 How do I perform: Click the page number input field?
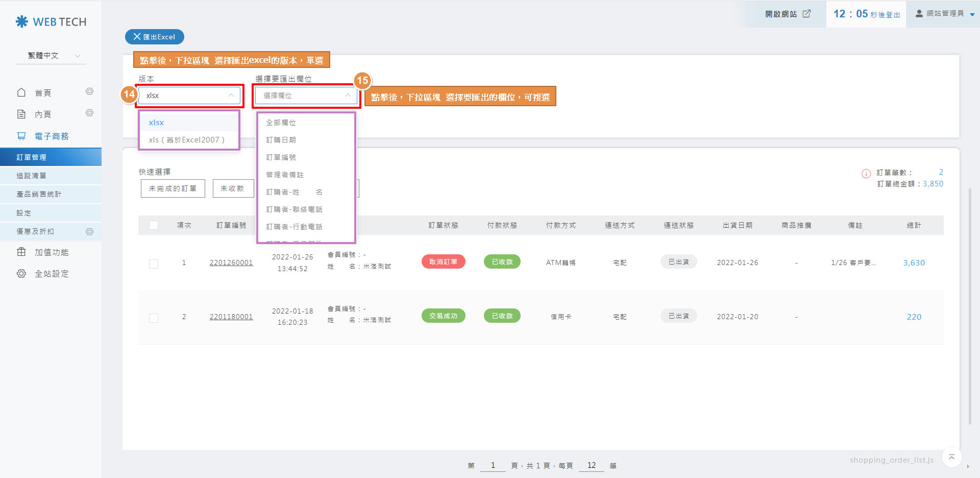click(493, 465)
